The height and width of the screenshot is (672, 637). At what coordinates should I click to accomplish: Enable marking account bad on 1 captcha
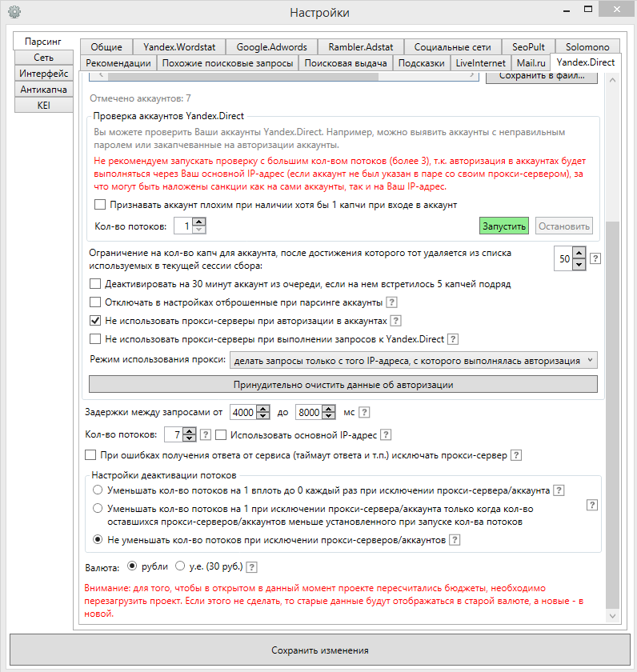(x=100, y=205)
